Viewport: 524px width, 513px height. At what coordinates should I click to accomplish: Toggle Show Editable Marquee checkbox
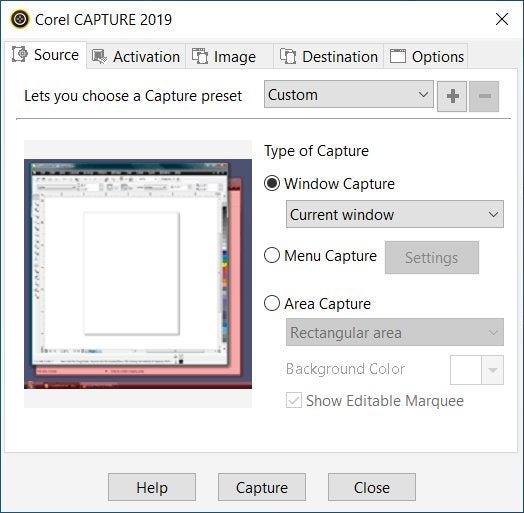294,400
